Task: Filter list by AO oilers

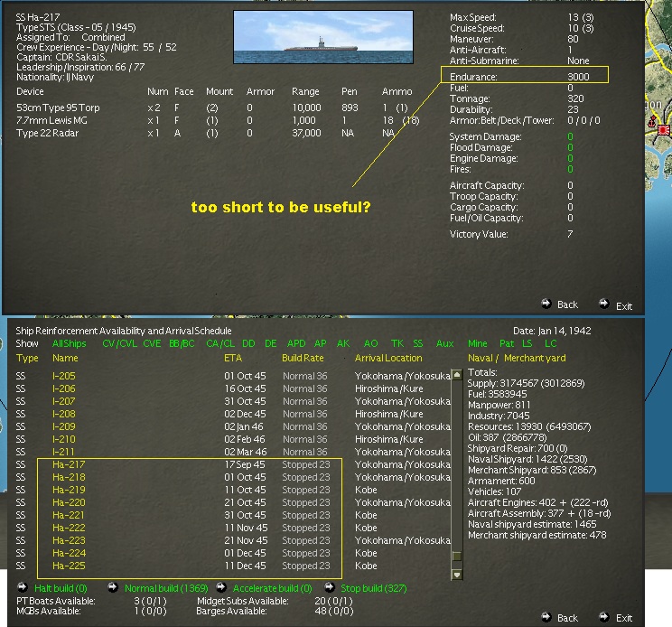Action: pos(370,343)
